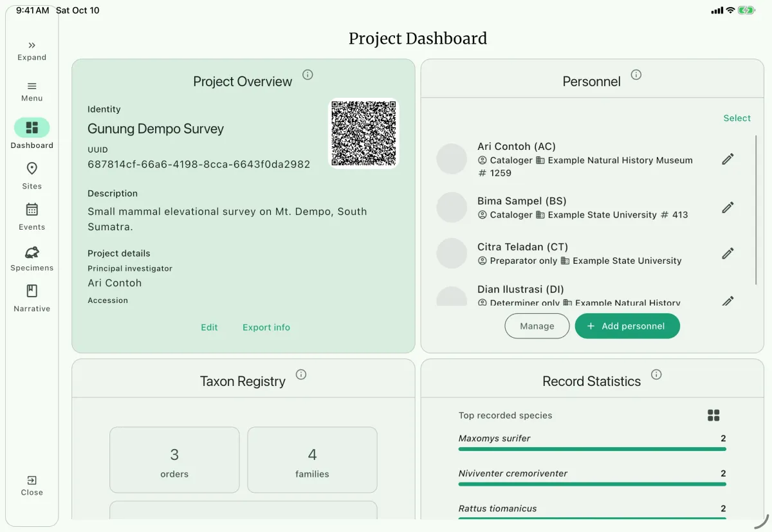772x532 pixels.
Task: Click the Personnel list scrollbar
Action: tap(756, 210)
